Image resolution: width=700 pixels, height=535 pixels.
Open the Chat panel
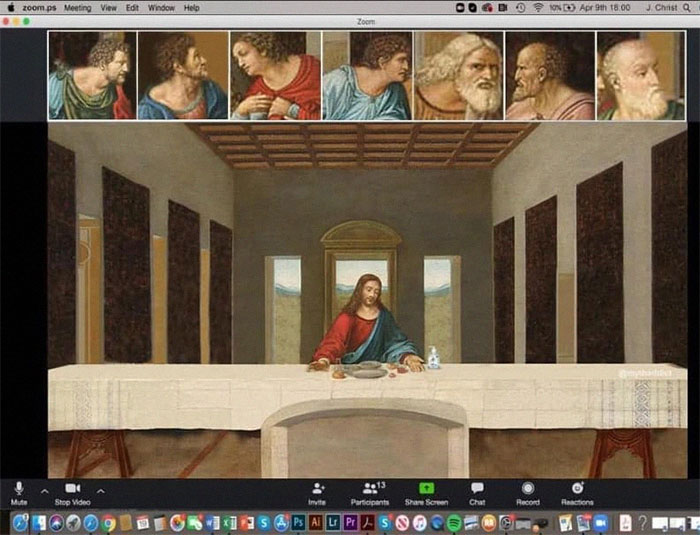tap(477, 490)
